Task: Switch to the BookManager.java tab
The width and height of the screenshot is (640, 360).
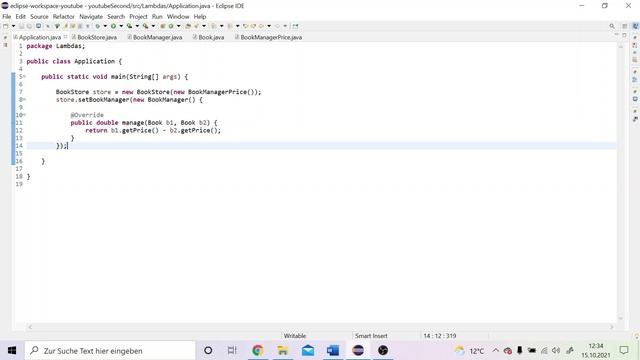Action: pos(157,37)
